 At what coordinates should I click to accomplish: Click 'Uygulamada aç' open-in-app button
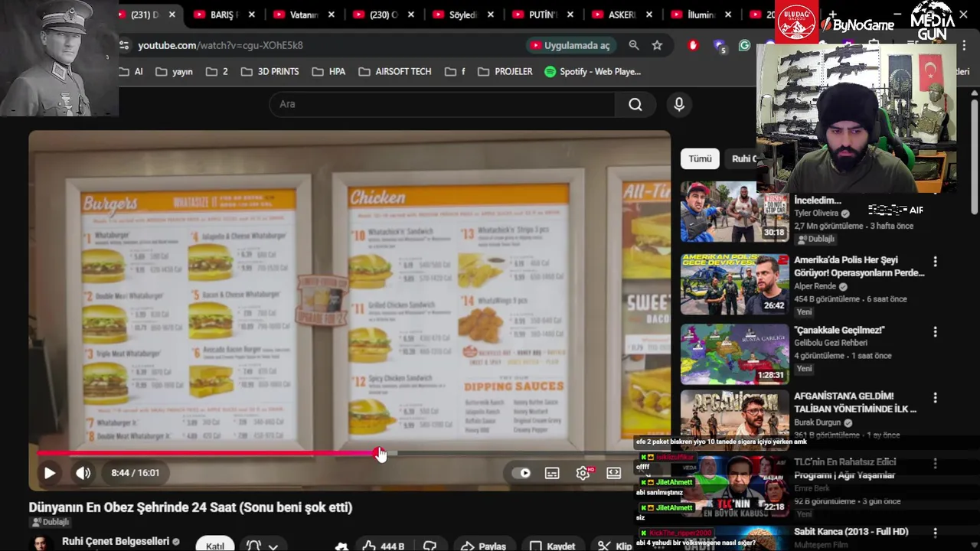570,45
